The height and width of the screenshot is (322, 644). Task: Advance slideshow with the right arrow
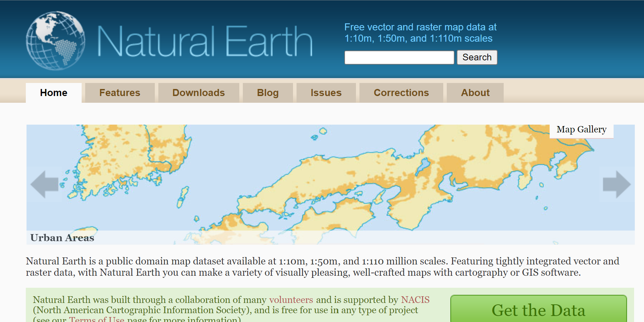[x=617, y=184]
